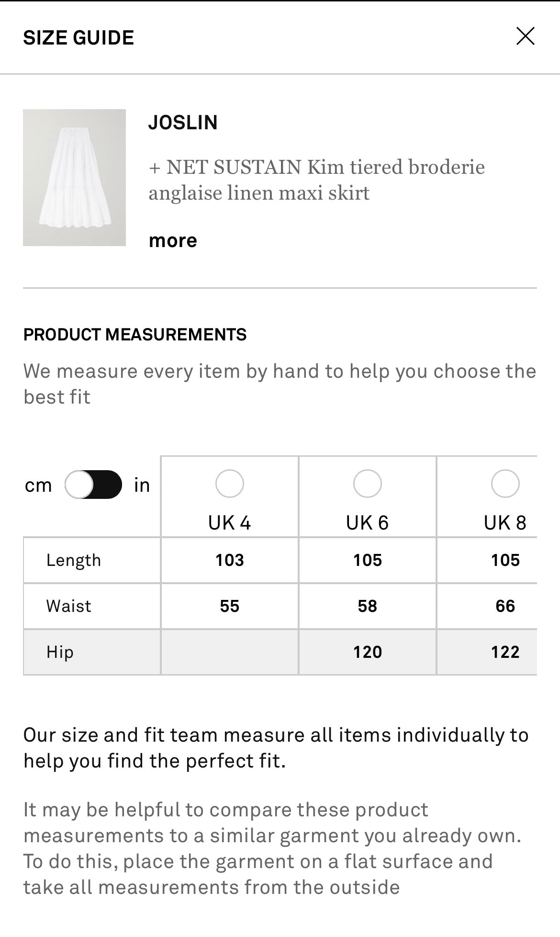Close the size guide panel
Image resolution: width=560 pixels, height=937 pixels.
point(525,36)
